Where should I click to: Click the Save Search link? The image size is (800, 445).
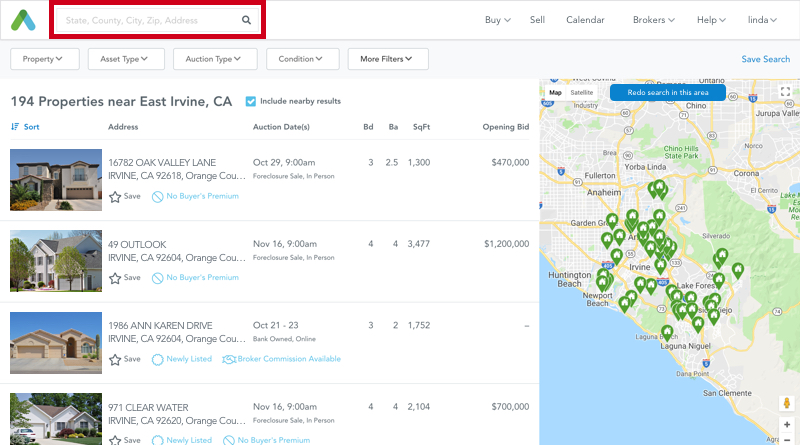click(765, 59)
